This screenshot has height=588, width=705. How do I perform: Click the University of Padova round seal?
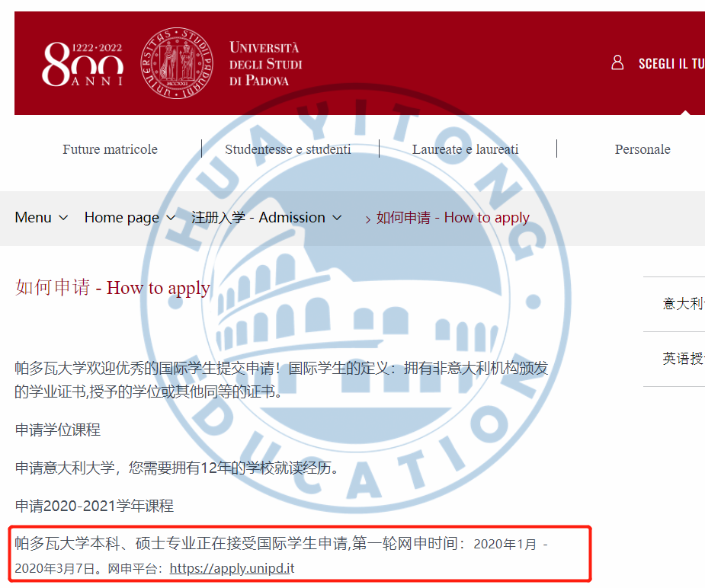(x=176, y=63)
